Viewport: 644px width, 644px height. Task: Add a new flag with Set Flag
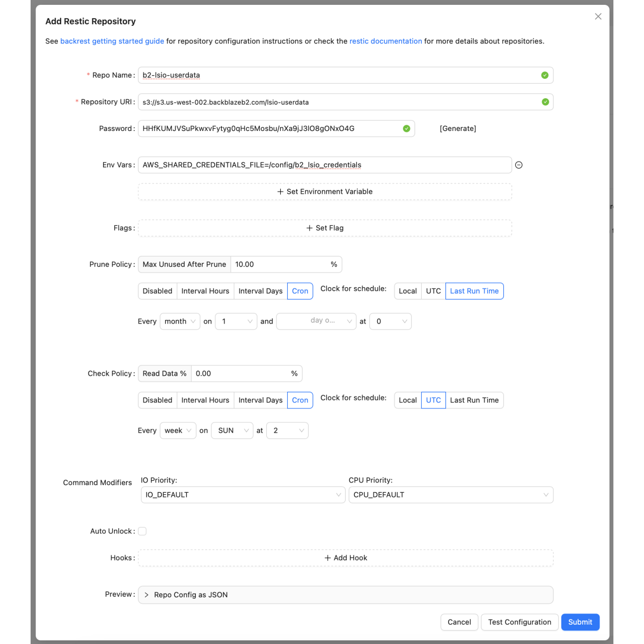[x=325, y=228]
